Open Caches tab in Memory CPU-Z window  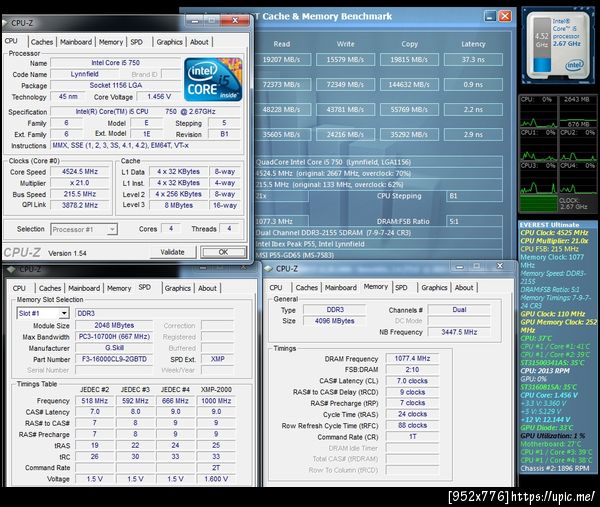[x=307, y=287]
